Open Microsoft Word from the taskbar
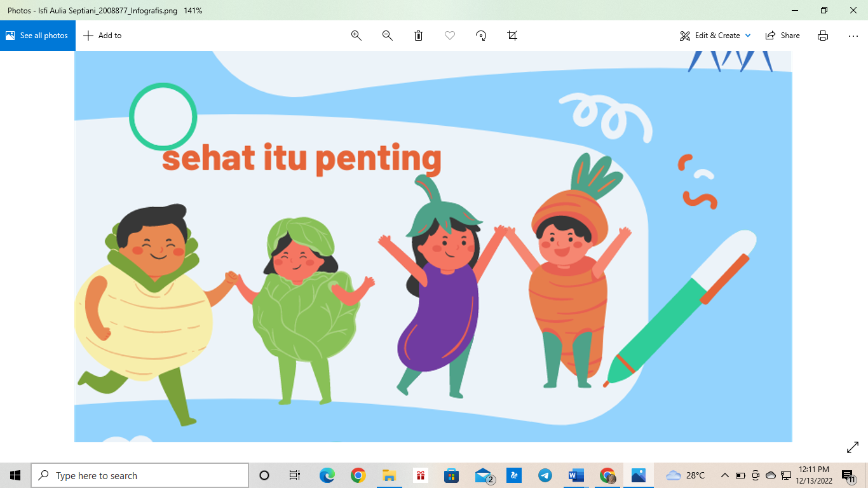Image resolution: width=868 pixels, height=488 pixels. (576, 475)
